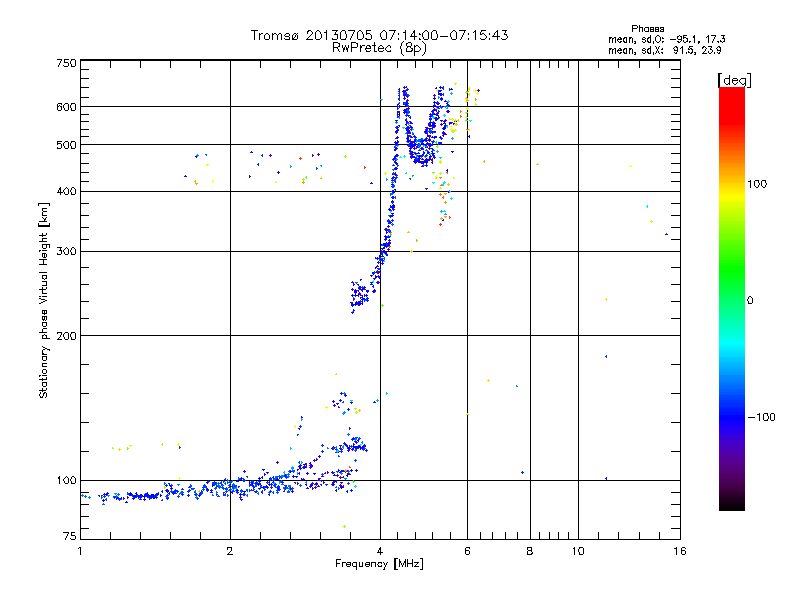Click the y-axis label '400'
Image resolution: width=800 pixels, height=600 pixels.
66,192
